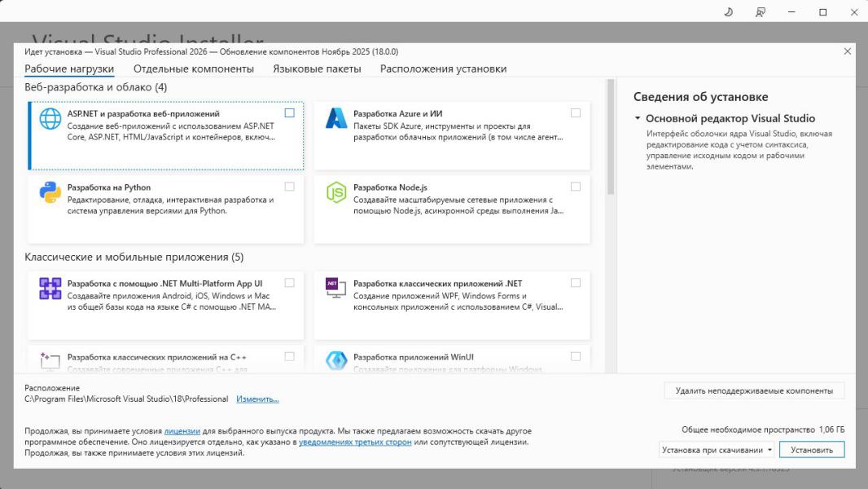Image resolution: width=868 pixels, height=489 pixels.
Task: Open the Установка при скачивании dropdown
Action: point(717,450)
